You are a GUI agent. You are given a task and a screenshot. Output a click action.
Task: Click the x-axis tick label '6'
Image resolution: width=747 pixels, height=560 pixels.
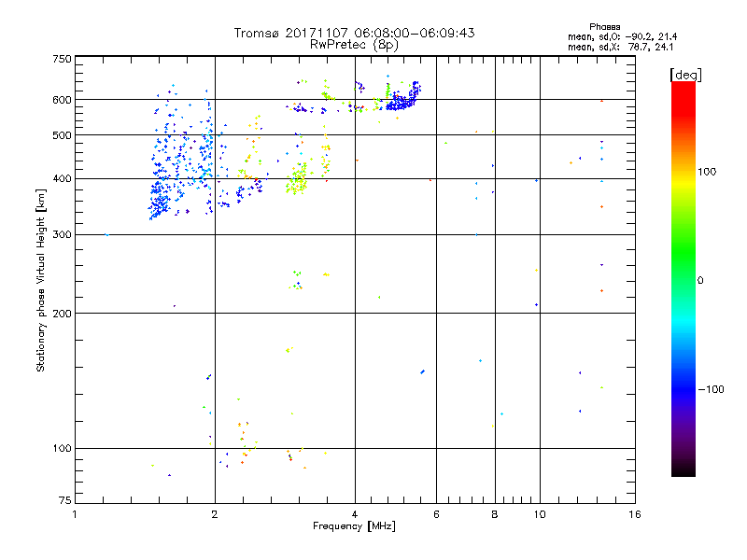coord(436,514)
